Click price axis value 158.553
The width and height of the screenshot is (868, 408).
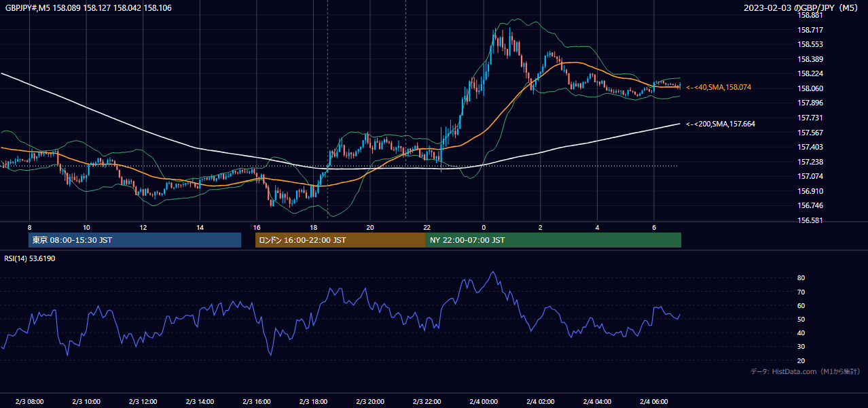tap(810, 44)
